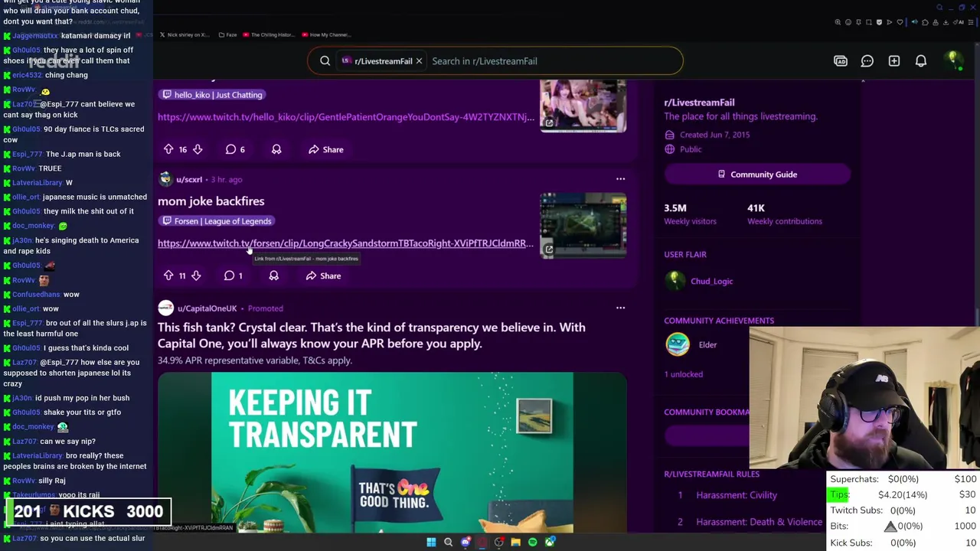Open the r/LivestreamFail sidebar community title
This screenshot has height=551, width=980.
699,102
